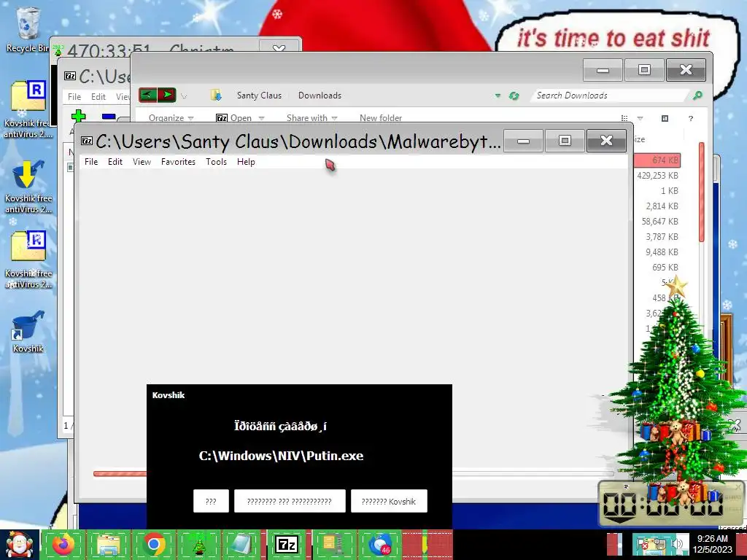
Task: Click the '??????? Kovshik' button
Action: (x=389, y=501)
